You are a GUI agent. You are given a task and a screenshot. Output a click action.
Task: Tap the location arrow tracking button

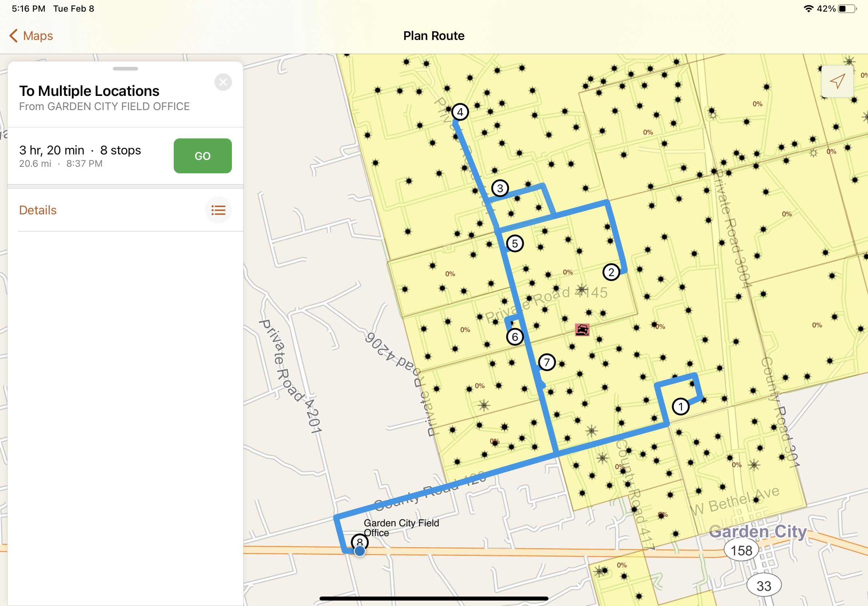(x=837, y=81)
